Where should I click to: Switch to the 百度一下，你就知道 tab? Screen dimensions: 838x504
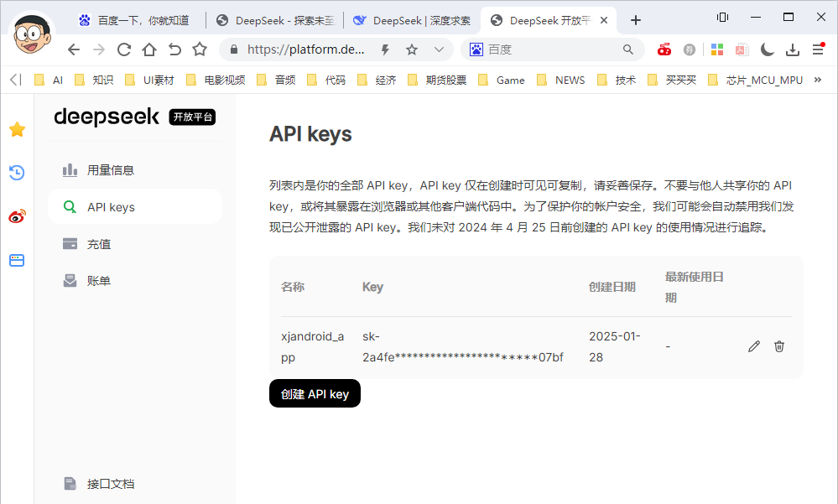point(135,20)
